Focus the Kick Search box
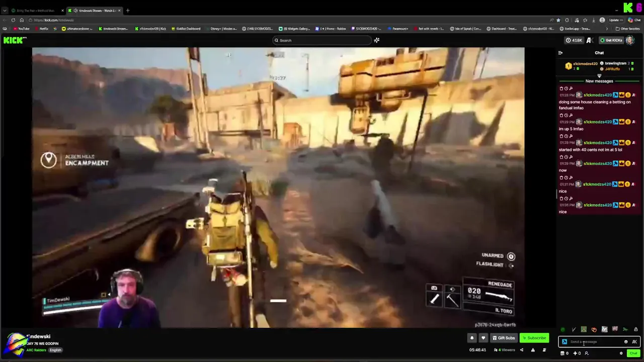Viewport: 644px width, 362px height. pyautogui.click(x=321, y=40)
